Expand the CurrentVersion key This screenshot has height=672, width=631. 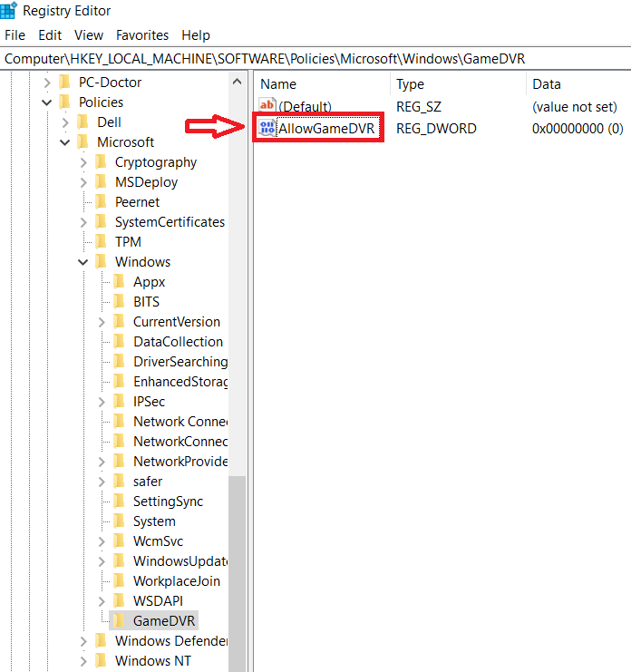coord(102,322)
